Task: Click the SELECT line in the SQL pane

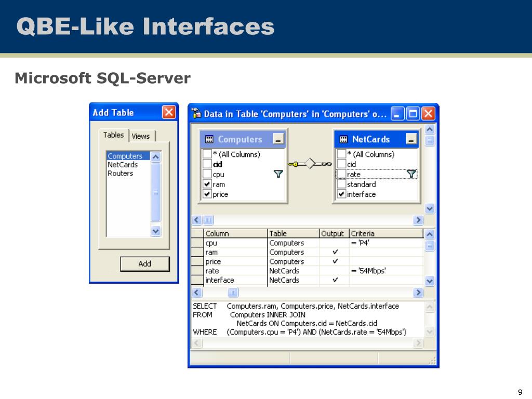Action: [296, 306]
